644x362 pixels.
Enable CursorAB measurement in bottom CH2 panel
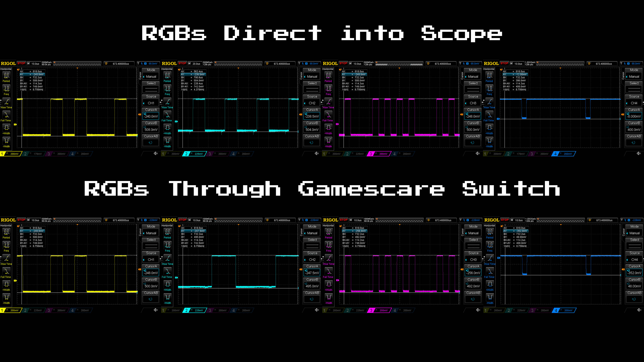(x=312, y=296)
